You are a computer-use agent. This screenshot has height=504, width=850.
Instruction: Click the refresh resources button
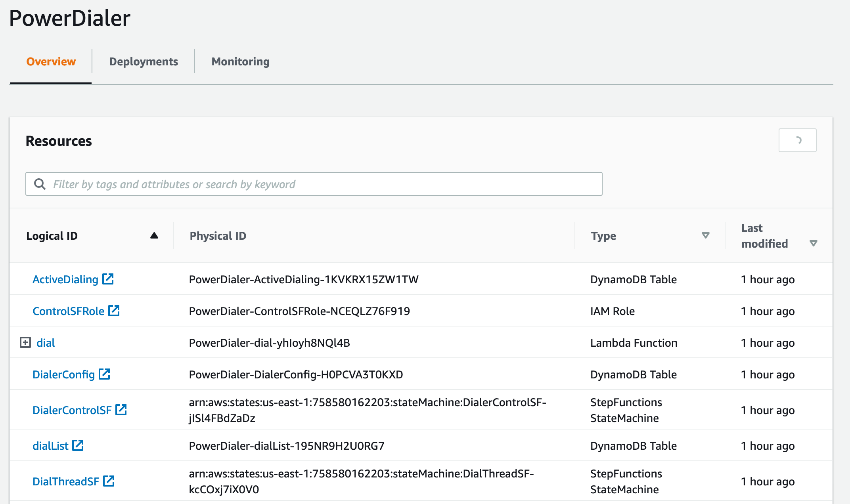pos(797,140)
